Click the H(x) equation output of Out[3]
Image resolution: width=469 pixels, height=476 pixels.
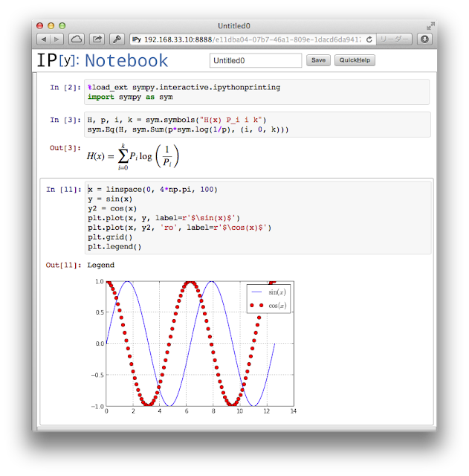point(133,156)
